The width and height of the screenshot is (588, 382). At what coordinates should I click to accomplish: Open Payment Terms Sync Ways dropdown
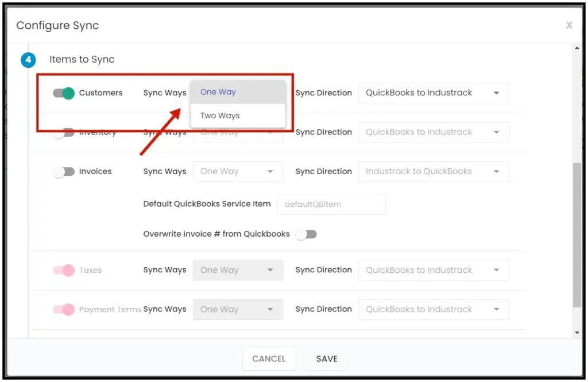[238, 310]
